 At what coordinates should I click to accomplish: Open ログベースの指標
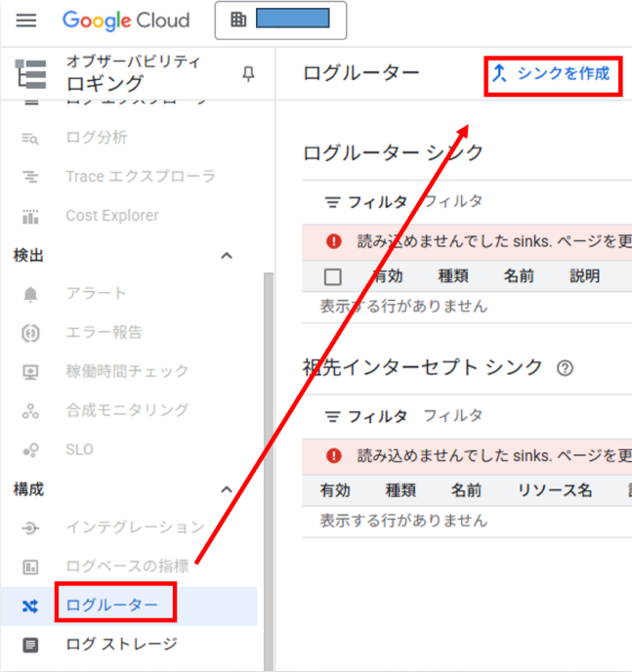pyautogui.click(x=127, y=567)
